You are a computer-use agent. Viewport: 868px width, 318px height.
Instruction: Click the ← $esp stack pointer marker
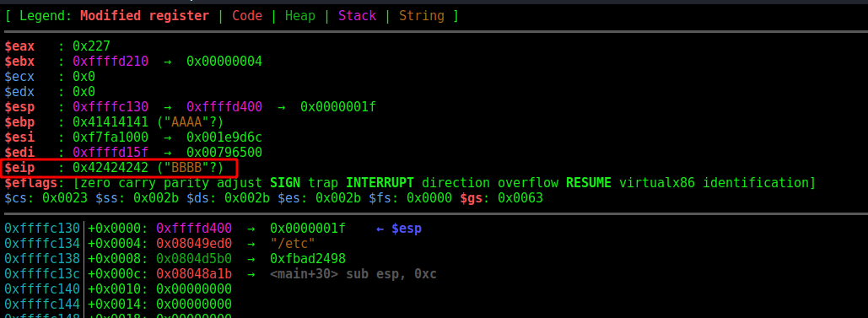pyautogui.click(x=399, y=228)
